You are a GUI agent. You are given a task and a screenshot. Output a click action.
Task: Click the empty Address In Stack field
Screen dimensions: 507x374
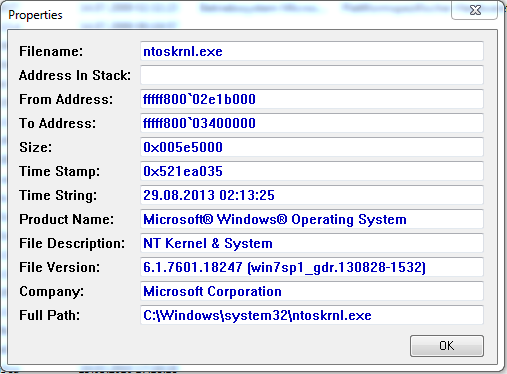312,75
